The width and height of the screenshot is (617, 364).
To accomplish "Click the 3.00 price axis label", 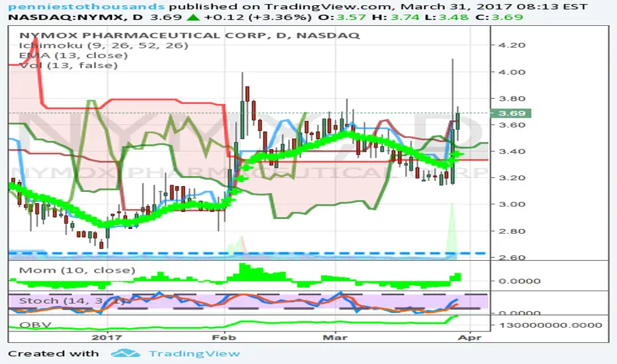I will [512, 204].
